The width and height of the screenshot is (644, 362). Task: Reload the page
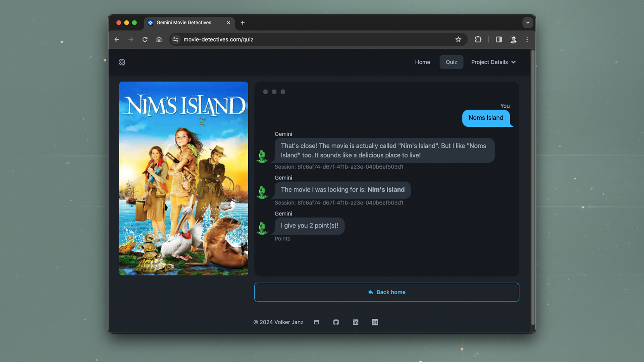(145, 40)
